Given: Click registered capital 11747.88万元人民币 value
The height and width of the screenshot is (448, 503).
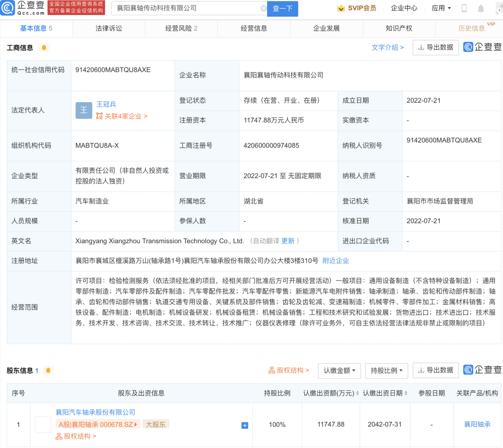Looking at the screenshot, I should pyautogui.click(x=274, y=120).
